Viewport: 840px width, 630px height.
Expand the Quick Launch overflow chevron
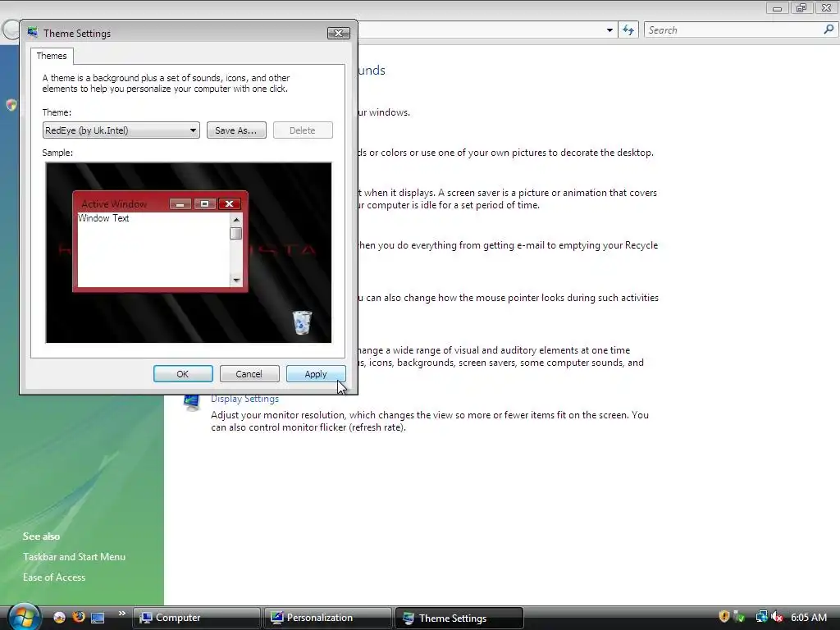click(121, 614)
